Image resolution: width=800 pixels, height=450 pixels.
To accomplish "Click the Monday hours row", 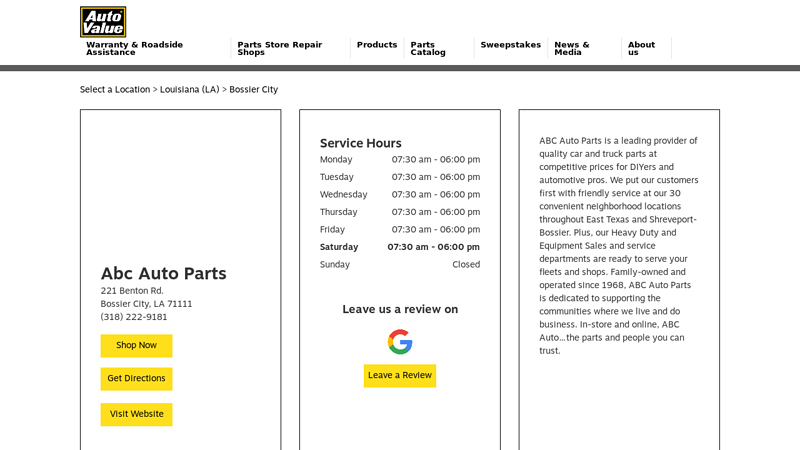I will point(400,160).
